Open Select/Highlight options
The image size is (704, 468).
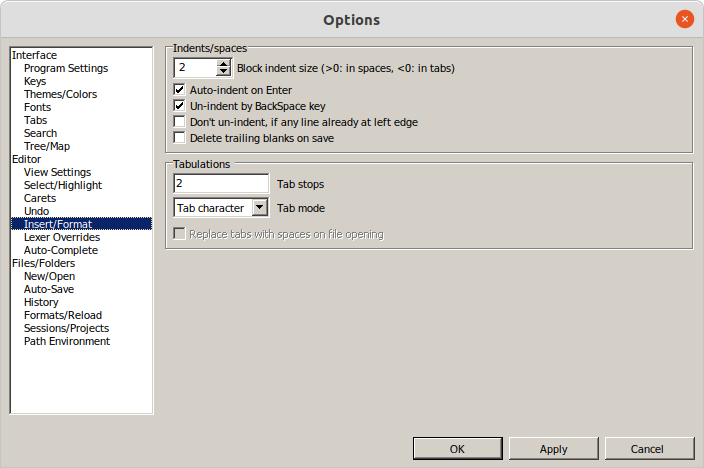pos(63,185)
